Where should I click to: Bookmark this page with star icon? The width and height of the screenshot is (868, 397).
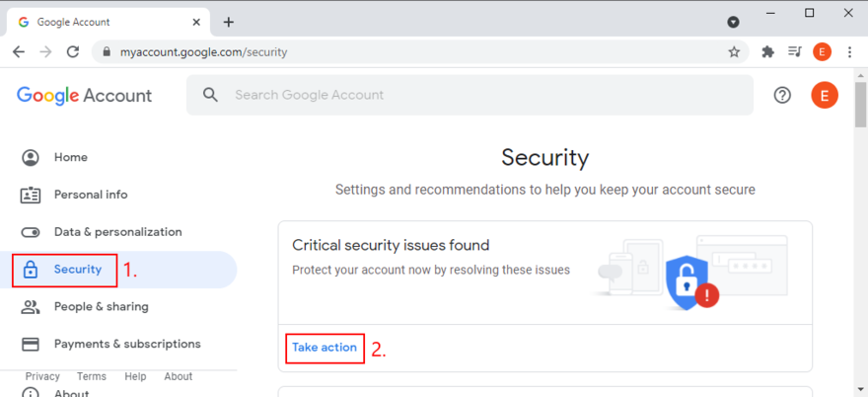pos(734,52)
